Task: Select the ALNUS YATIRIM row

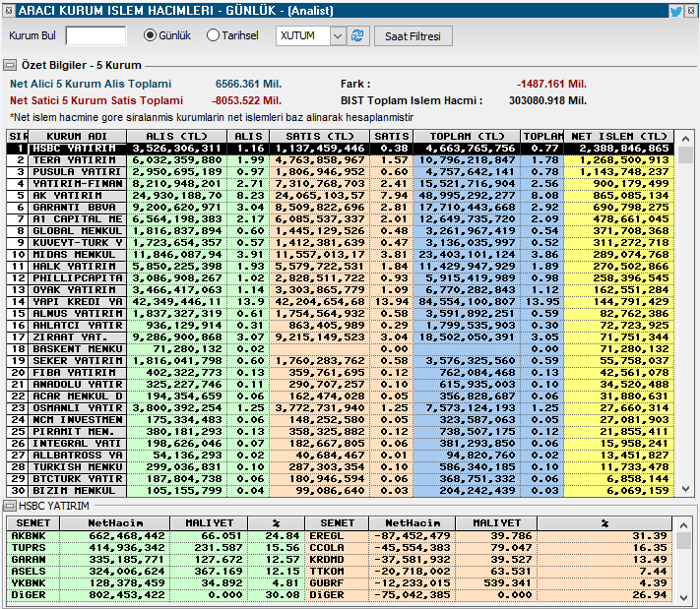Action: pyautogui.click(x=341, y=314)
